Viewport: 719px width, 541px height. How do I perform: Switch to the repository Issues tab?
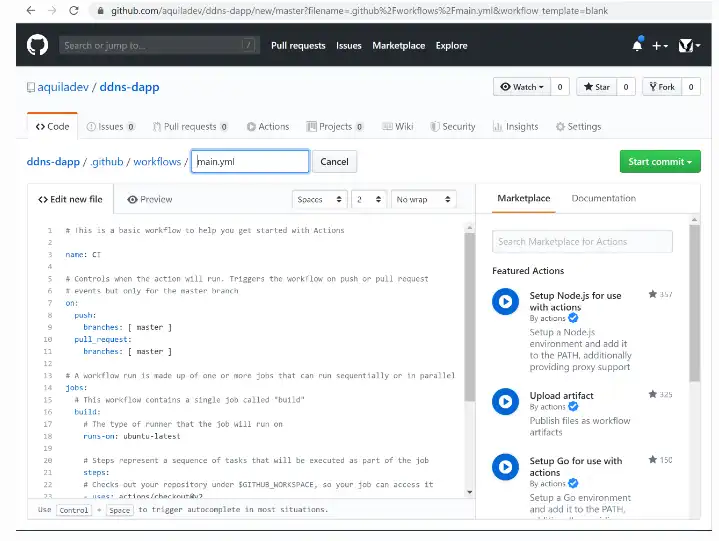pos(111,127)
